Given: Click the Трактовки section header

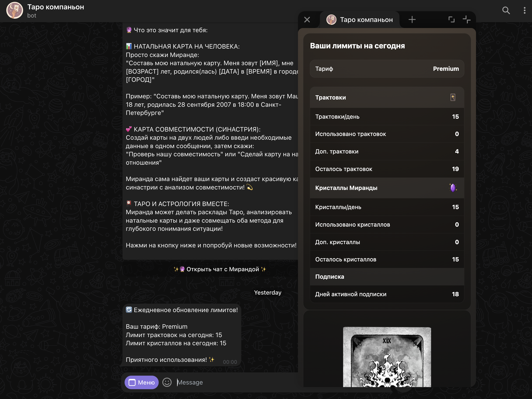Looking at the screenshot, I should click(x=330, y=97).
